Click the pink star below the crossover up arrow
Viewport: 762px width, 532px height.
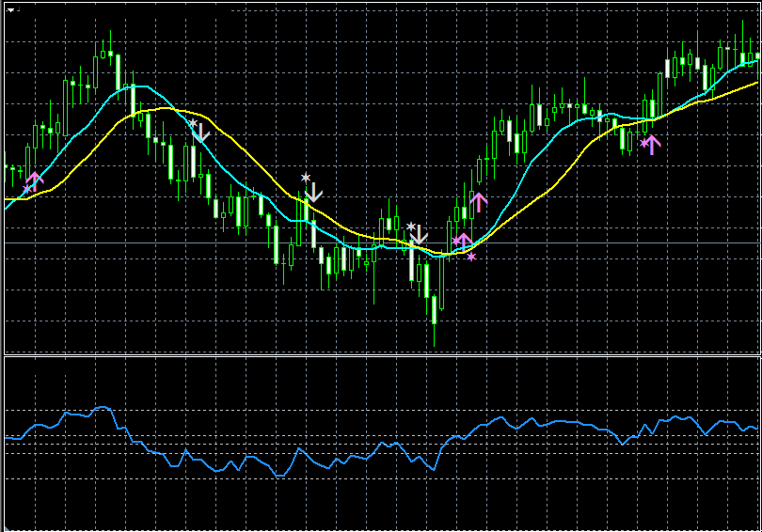(x=471, y=257)
